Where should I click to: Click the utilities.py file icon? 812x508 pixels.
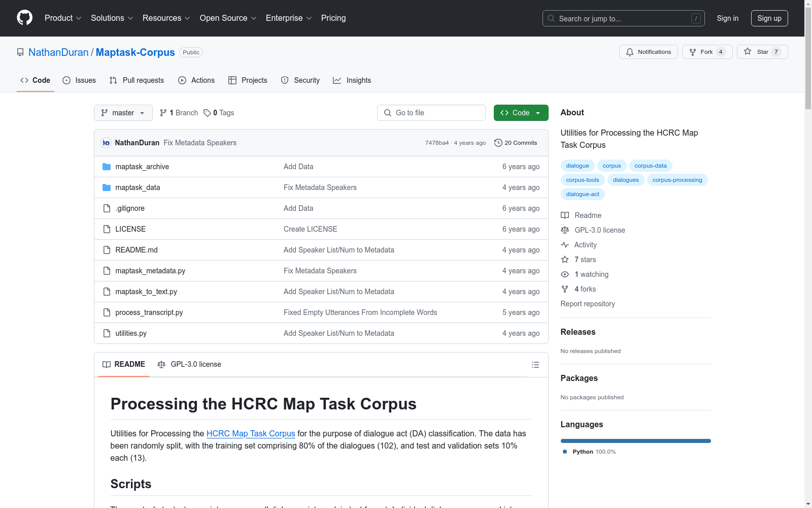(107, 333)
